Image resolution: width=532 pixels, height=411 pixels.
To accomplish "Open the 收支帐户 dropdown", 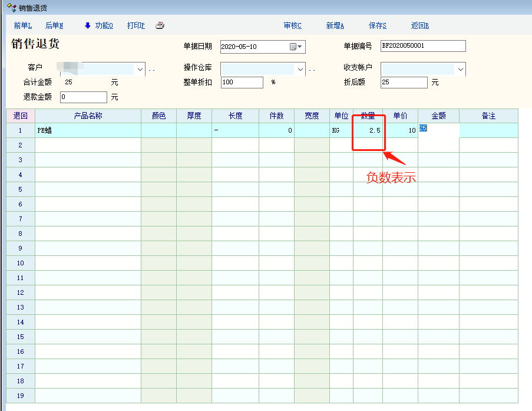I will click(x=460, y=70).
